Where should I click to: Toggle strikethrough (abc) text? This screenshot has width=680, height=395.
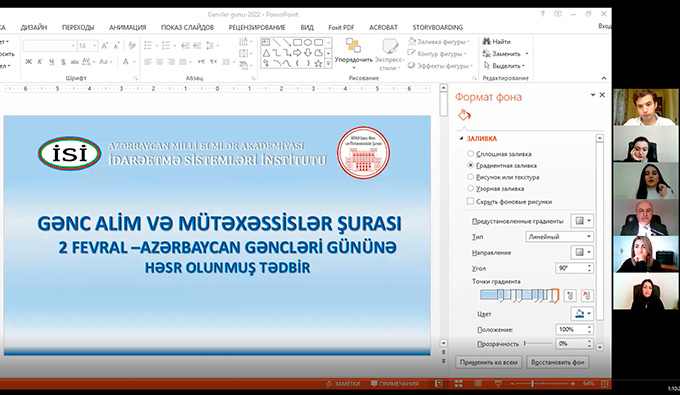coord(75,62)
